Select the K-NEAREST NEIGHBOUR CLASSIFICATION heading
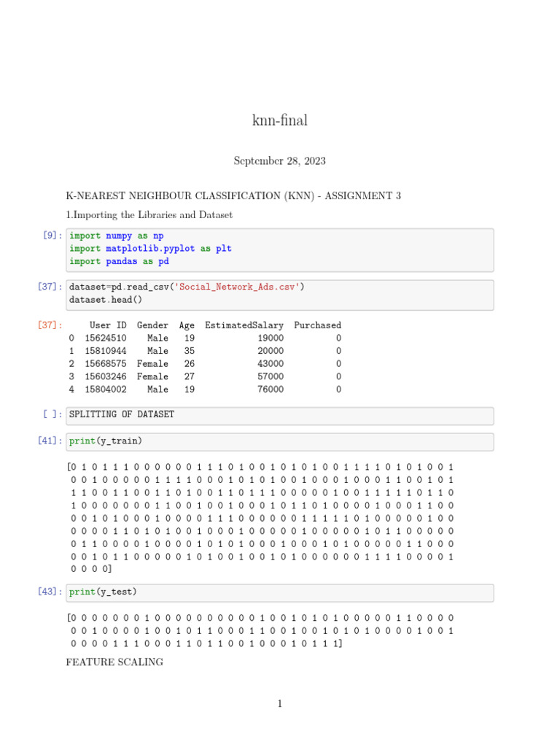 pyautogui.click(x=233, y=196)
